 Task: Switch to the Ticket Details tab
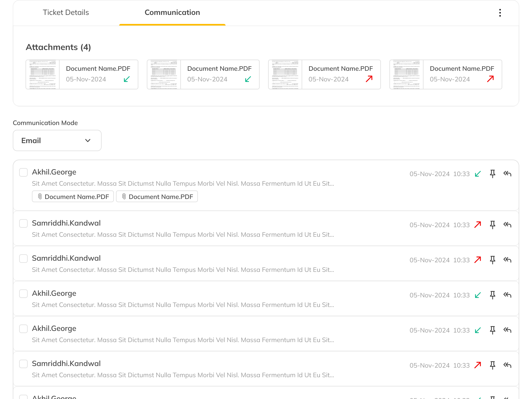[66, 13]
